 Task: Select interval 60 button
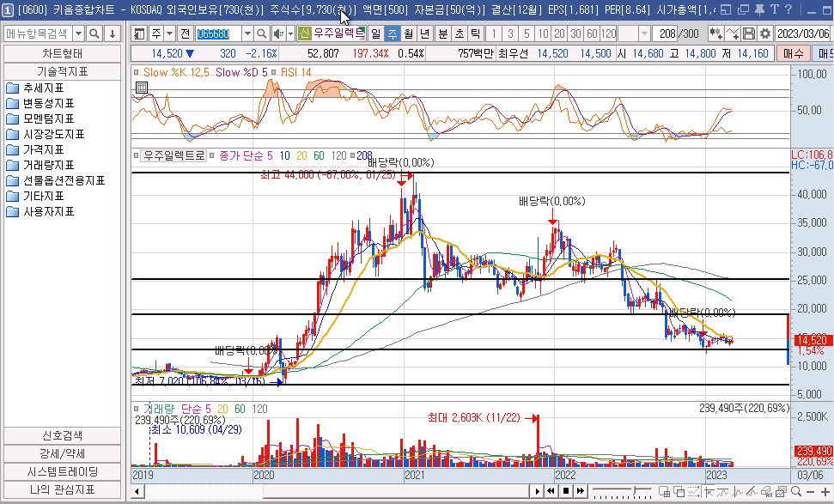[592, 34]
